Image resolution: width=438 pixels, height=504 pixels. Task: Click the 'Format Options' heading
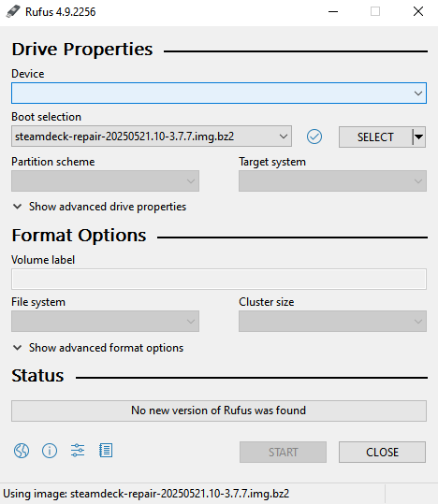[80, 236]
